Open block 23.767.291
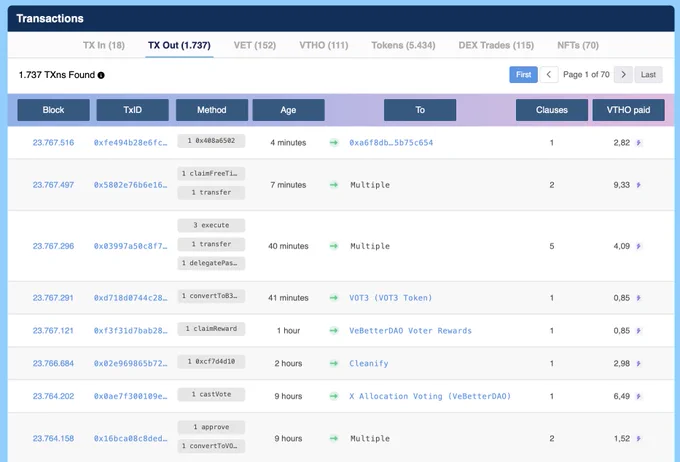Image resolution: width=680 pixels, height=462 pixels. 53,298
